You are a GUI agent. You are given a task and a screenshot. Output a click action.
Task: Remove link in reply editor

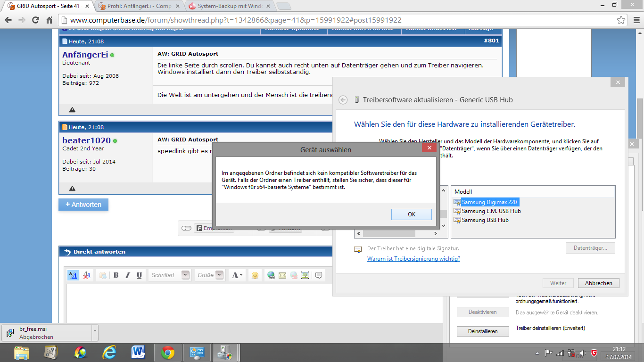pos(294,275)
